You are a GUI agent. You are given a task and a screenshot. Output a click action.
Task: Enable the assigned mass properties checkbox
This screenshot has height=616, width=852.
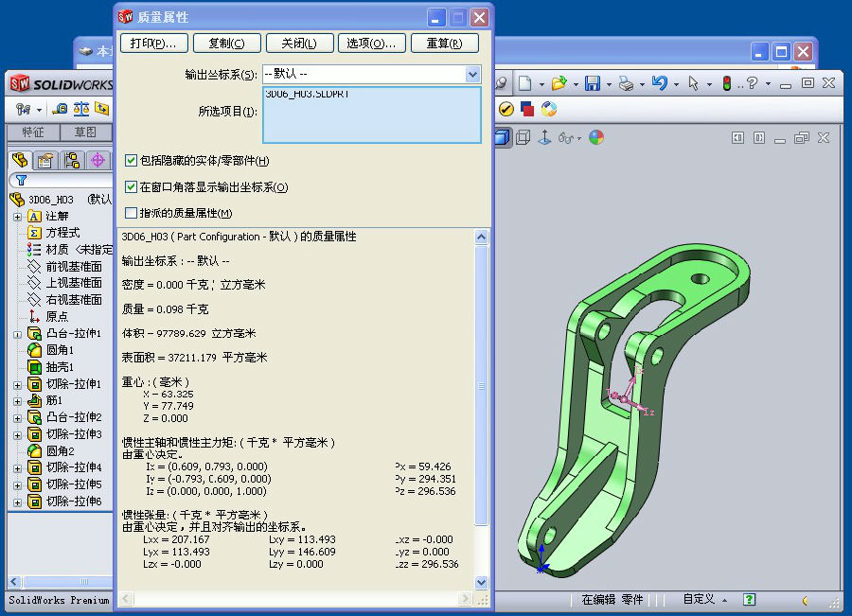click(x=132, y=213)
